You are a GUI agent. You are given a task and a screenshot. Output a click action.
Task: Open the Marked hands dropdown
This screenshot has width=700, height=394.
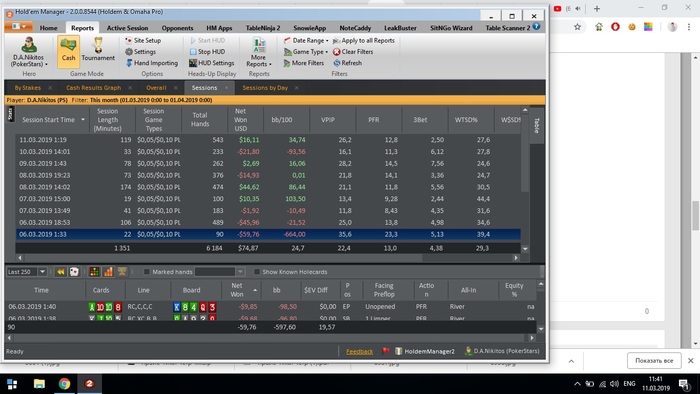coord(240,272)
